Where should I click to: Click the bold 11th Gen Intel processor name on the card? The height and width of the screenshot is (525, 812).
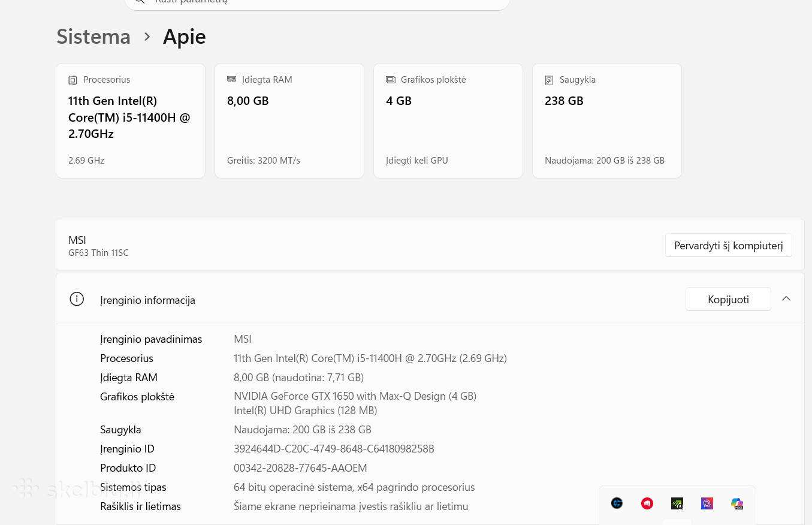(129, 117)
